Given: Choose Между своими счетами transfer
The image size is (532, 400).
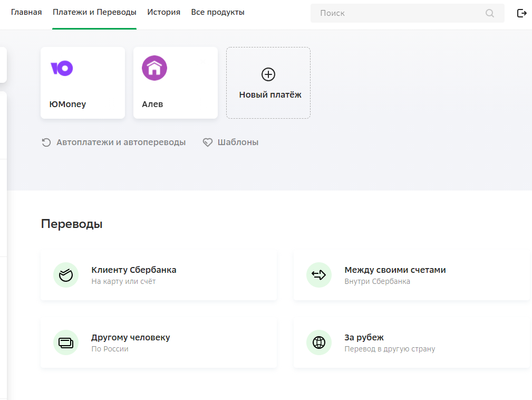Looking at the screenshot, I should coord(412,275).
